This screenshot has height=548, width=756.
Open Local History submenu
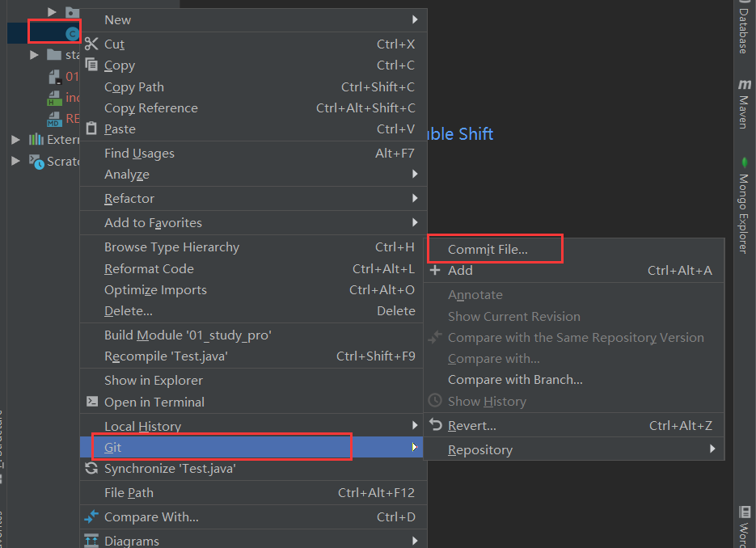pos(251,426)
